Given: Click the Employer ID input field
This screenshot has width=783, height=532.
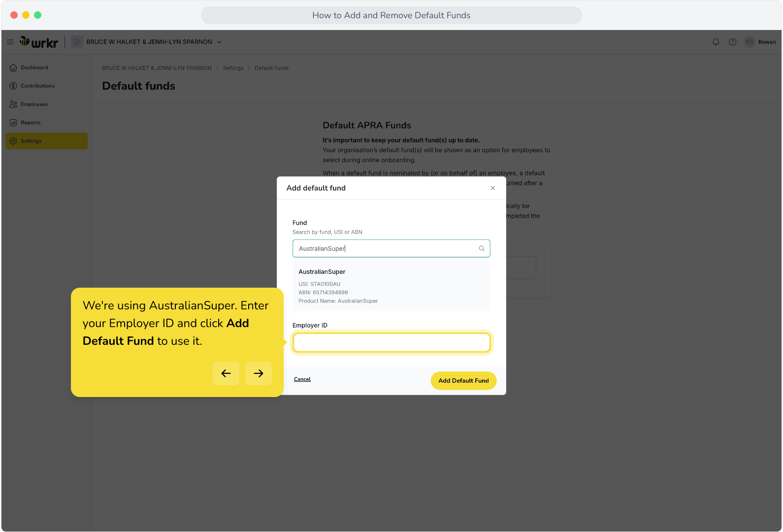Looking at the screenshot, I should (x=391, y=342).
